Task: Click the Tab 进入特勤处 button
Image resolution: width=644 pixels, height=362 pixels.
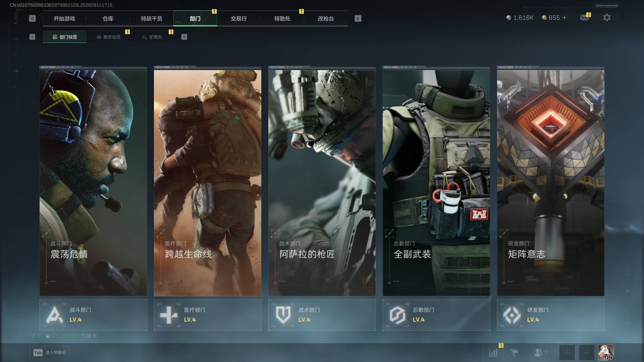Action: coord(49,353)
